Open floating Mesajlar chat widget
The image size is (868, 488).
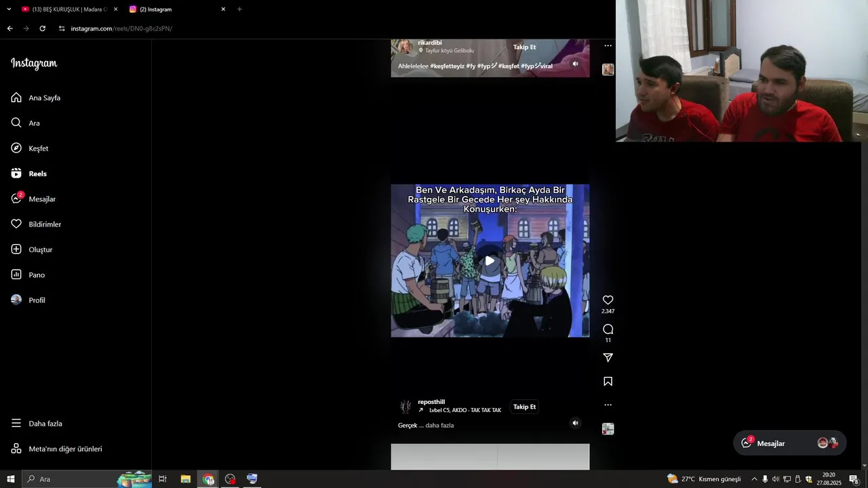coord(789,443)
